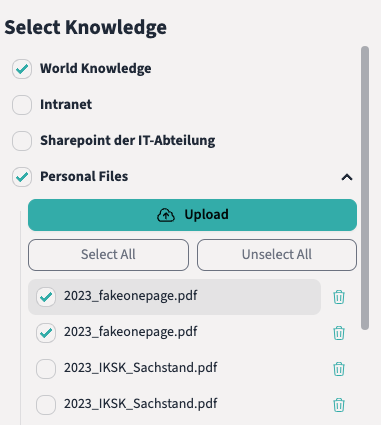Uncheck the Personal Files checkbox

22,177
